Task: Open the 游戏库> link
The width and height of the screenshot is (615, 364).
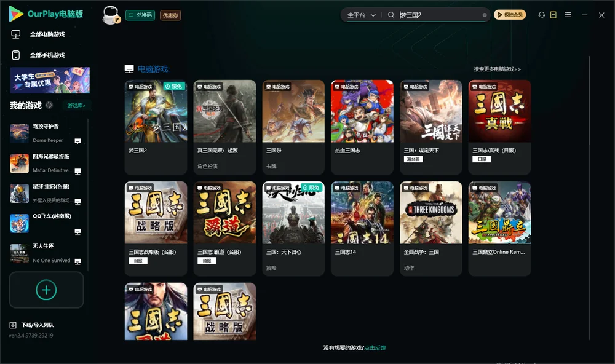Action: (x=76, y=106)
